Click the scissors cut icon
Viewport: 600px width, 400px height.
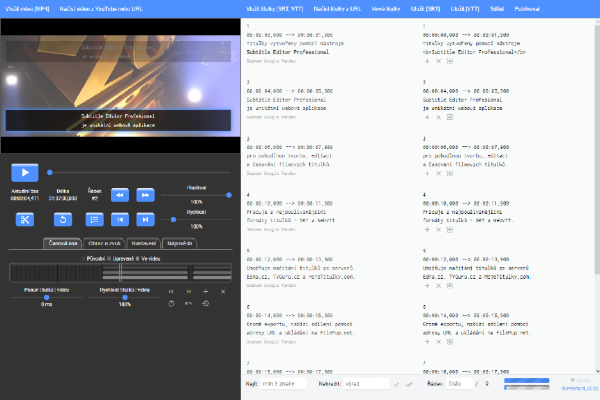[25, 219]
